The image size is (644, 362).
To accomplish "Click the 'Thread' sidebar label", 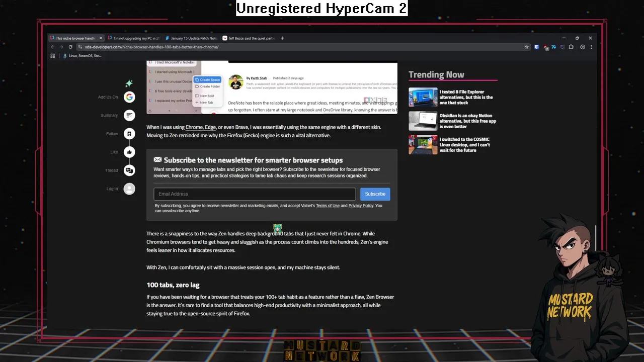I will coord(111,170).
